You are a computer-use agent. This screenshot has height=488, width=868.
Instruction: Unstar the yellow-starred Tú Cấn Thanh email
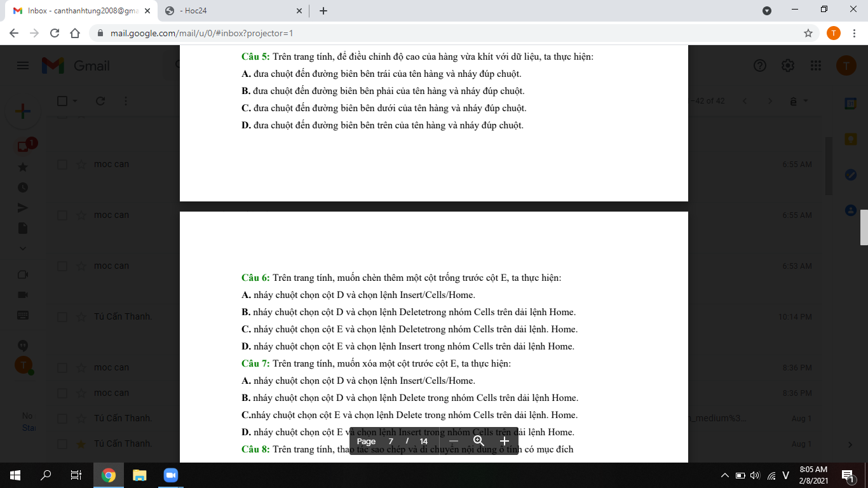pos(81,444)
